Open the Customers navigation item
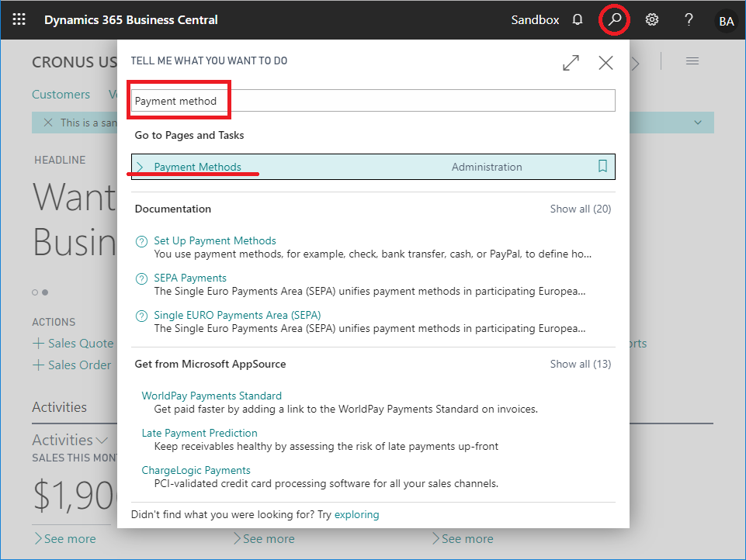 (x=61, y=94)
